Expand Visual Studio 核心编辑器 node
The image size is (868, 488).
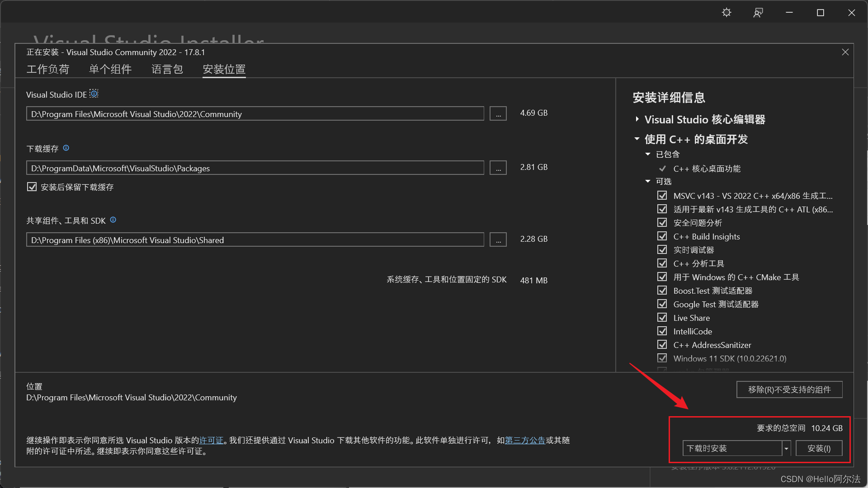[x=637, y=119]
